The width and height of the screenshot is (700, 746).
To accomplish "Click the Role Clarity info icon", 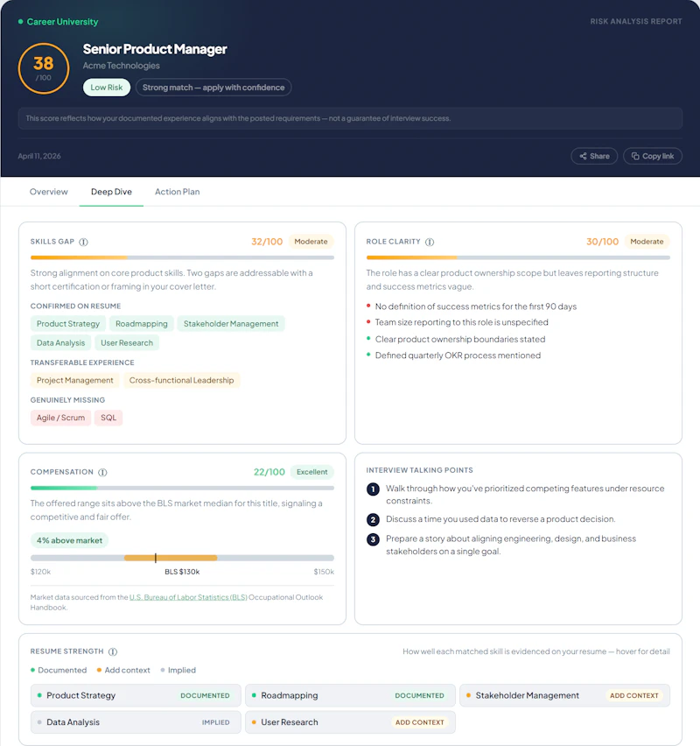I will click(x=430, y=242).
